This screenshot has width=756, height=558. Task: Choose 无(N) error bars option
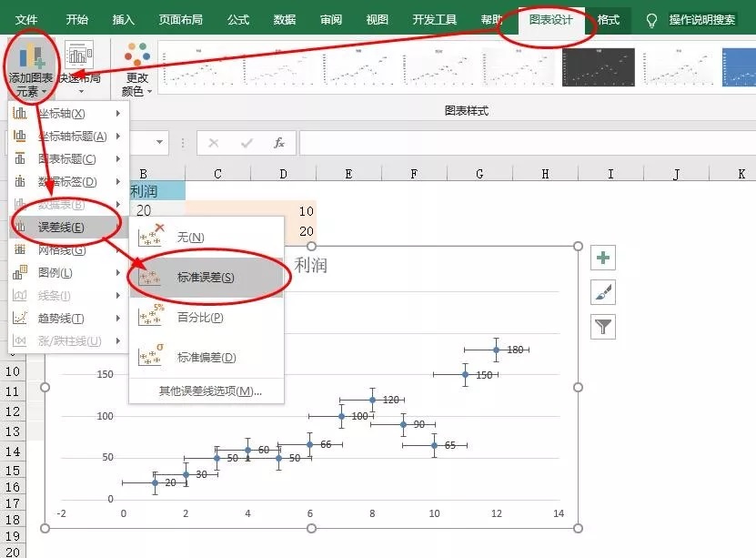(207, 237)
